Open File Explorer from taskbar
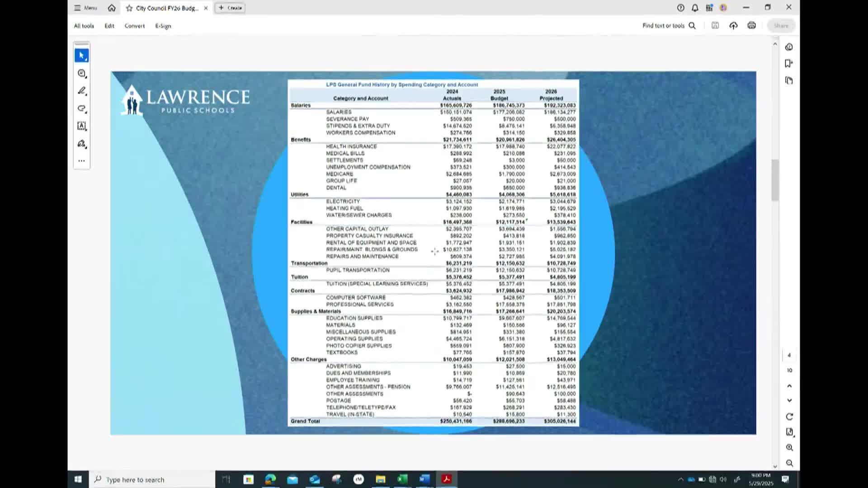 tap(381, 479)
